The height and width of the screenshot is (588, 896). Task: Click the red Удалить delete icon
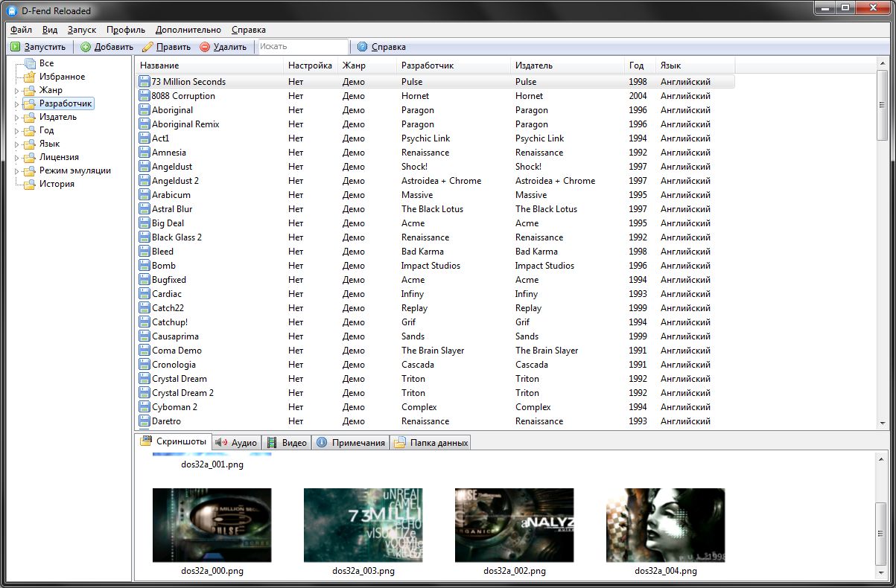(205, 47)
